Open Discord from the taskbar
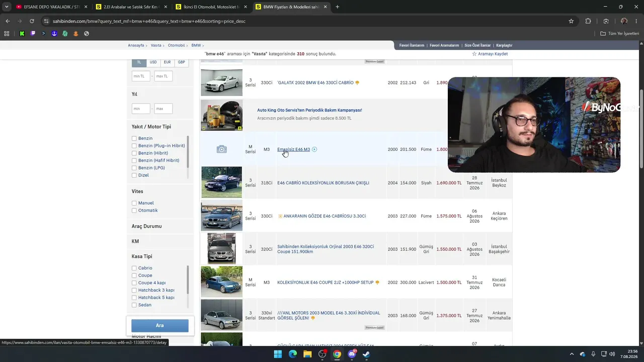Viewport: 644px width, 362px height. click(x=352, y=354)
